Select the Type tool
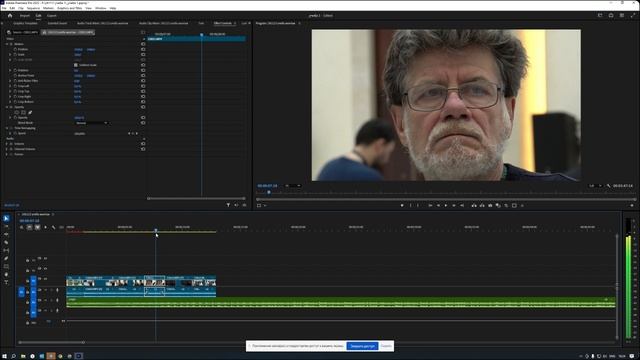Image resolution: width=640 pixels, height=360 pixels. click(x=6, y=282)
